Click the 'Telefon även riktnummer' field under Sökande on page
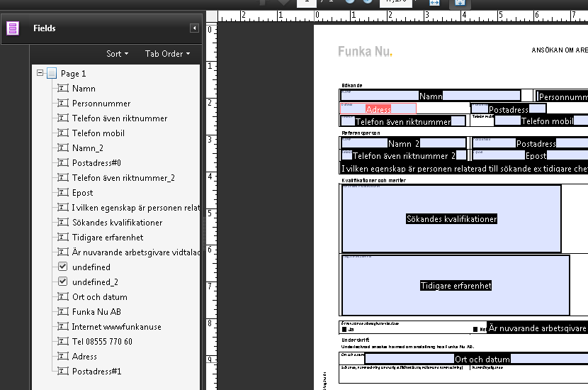 pos(403,121)
